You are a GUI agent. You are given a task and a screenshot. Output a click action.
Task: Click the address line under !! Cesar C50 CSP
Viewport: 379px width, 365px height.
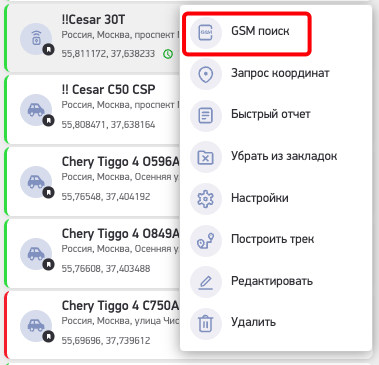click(x=120, y=105)
